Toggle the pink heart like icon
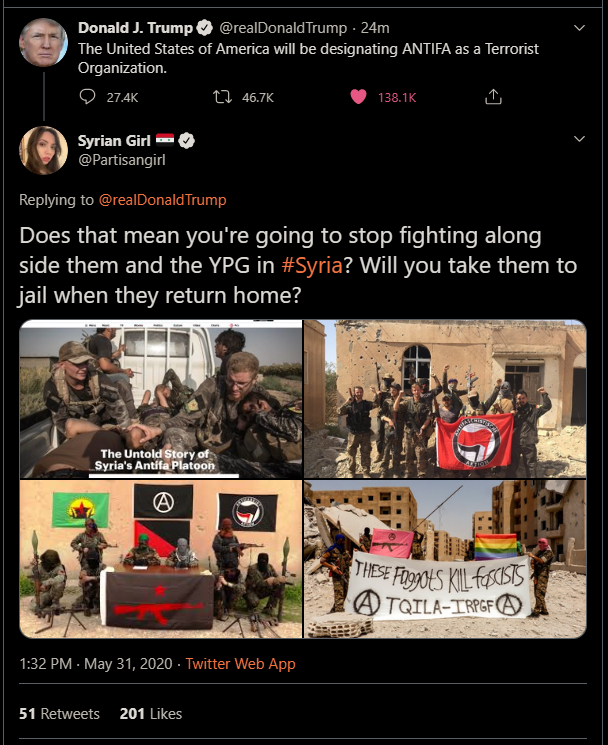This screenshot has height=745, width=608. point(358,97)
